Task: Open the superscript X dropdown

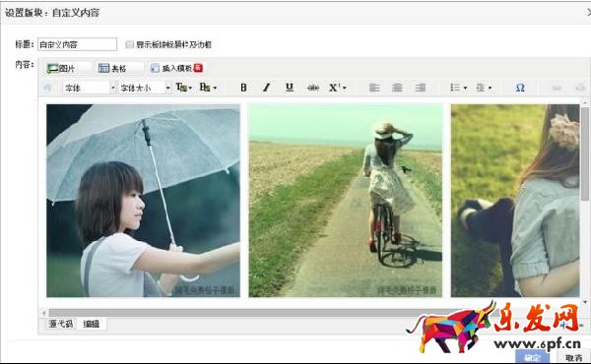Action: (x=337, y=88)
